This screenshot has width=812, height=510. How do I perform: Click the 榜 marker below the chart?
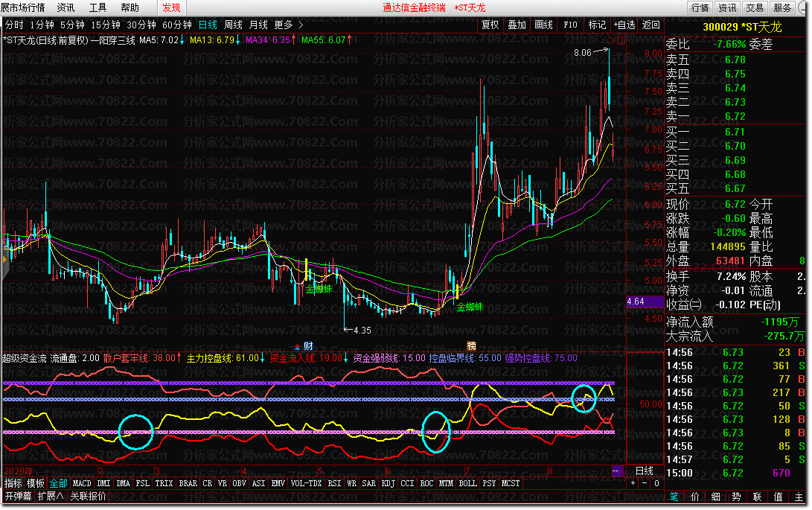click(x=471, y=346)
